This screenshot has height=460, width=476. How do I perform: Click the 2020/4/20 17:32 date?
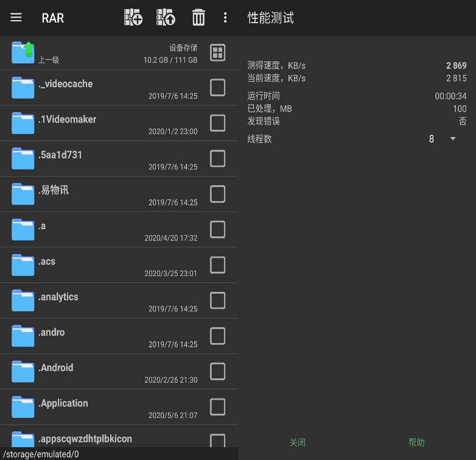[x=171, y=238]
